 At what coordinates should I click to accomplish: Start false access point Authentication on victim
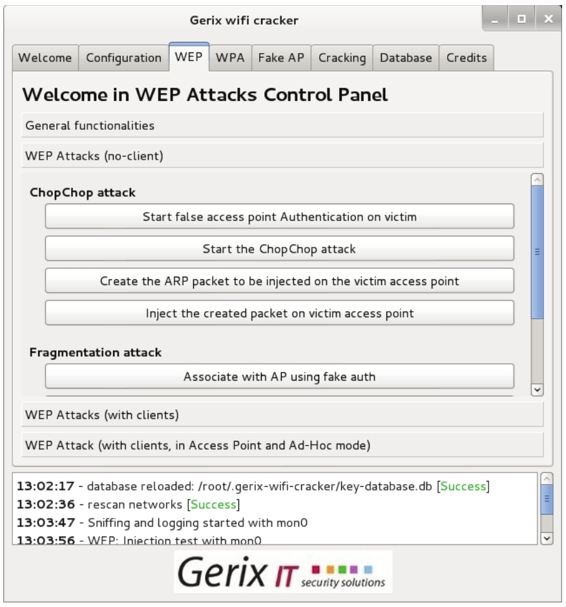pyautogui.click(x=280, y=216)
